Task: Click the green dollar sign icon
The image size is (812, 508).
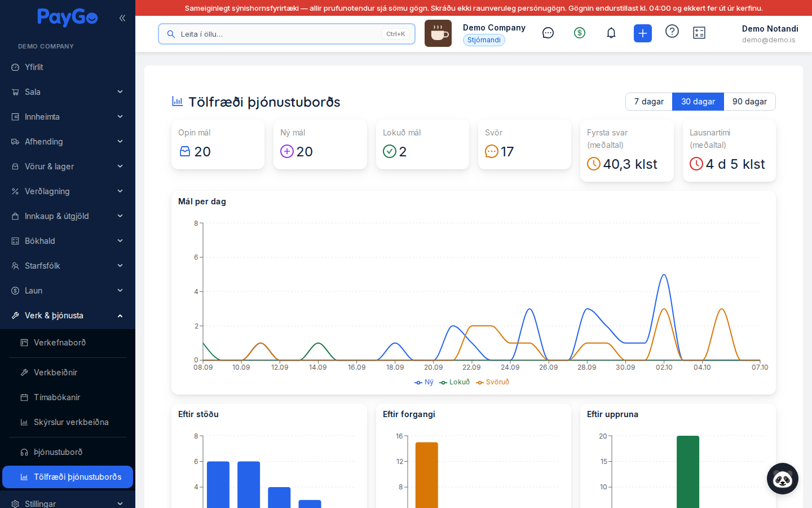Action: (x=580, y=33)
